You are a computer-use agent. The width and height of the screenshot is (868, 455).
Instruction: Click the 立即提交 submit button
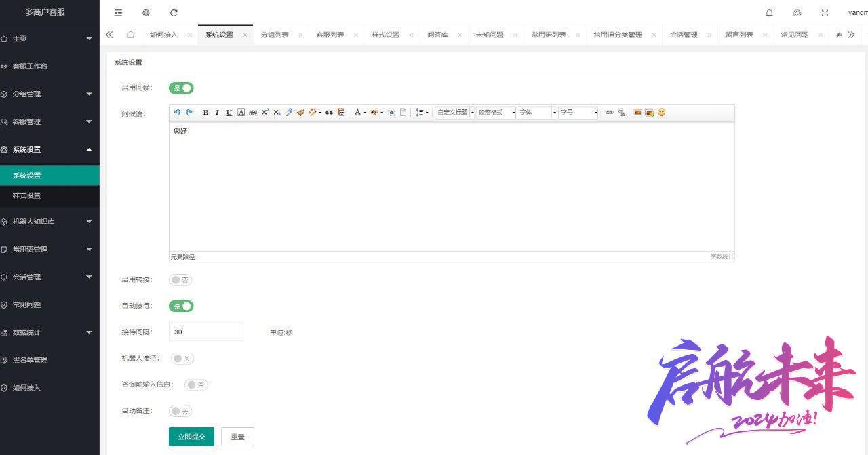click(x=191, y=437)
